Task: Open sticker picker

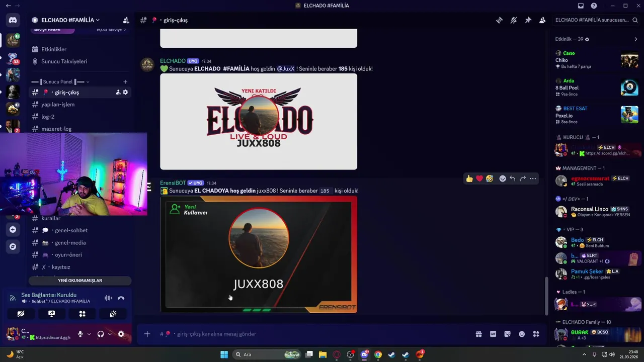Action: 507,334
